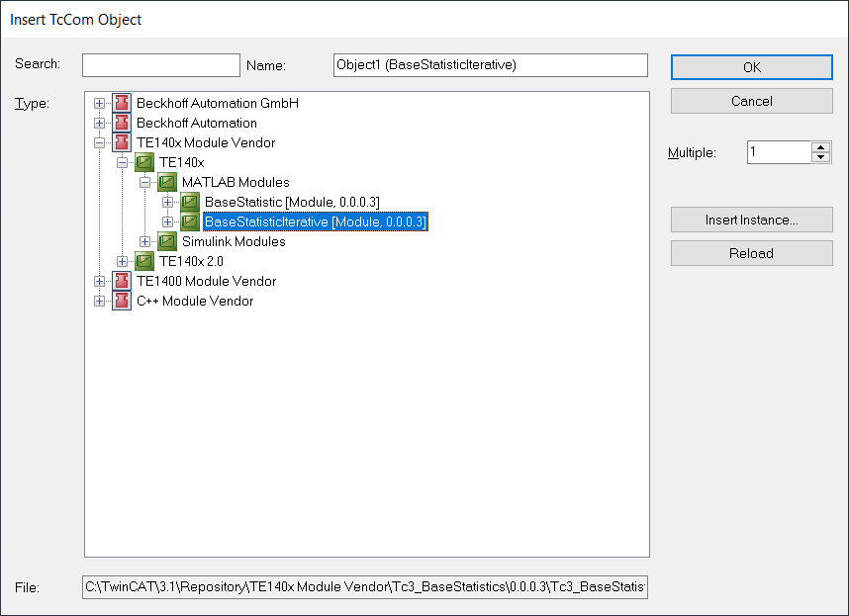
Task: Click the Cancel button
Action: click(x=752, y=101)
